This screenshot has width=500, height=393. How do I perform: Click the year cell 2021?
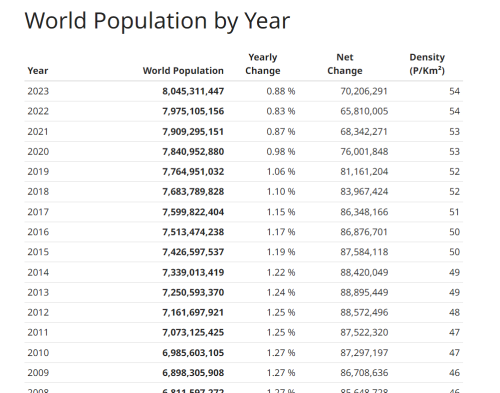(x=38, y=132)
